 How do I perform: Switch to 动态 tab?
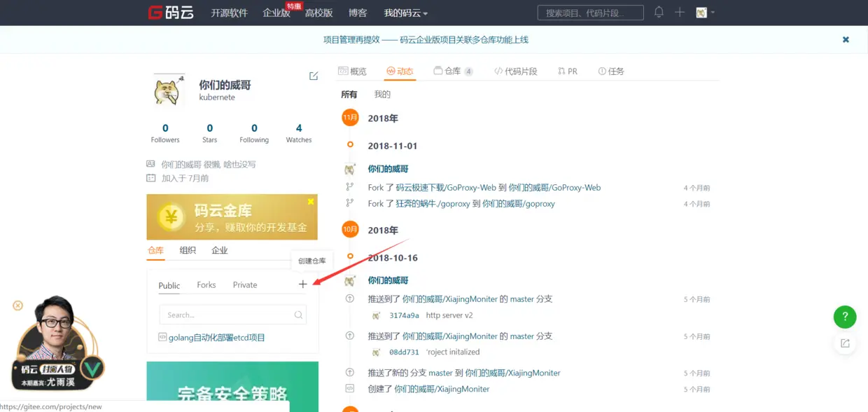pos(400,71)
